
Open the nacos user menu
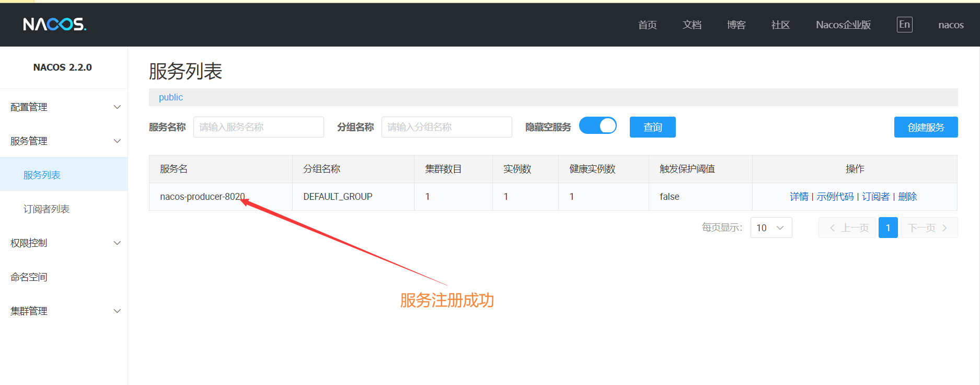pos(951,25)
